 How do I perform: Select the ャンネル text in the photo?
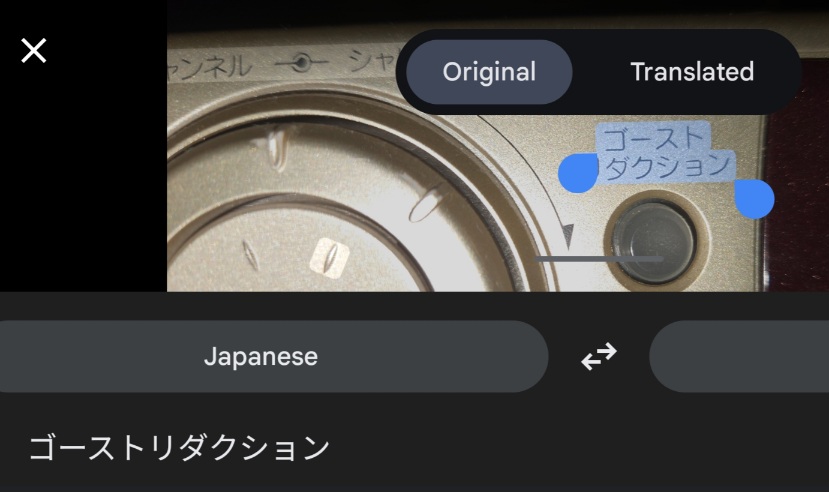point(209,66)
